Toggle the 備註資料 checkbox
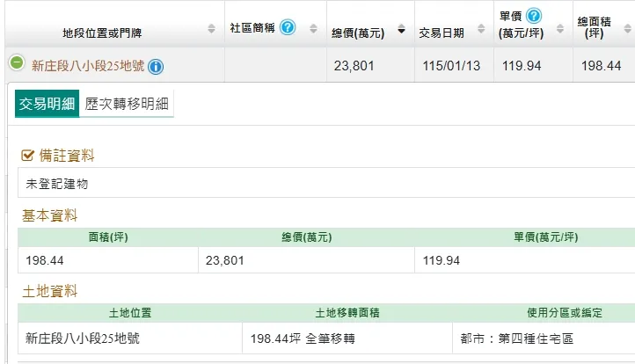Screen dimensions: 635x364 tap(27, 155)
